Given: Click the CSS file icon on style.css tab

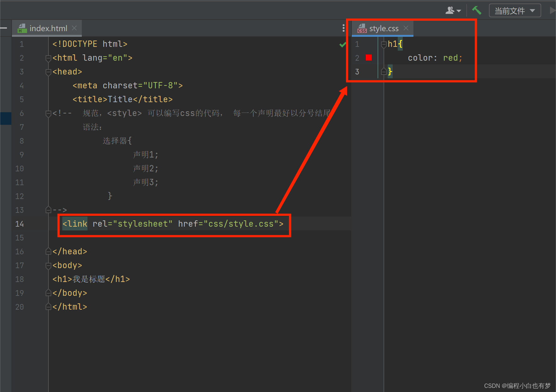Looking at the screenshot, I should [x=362, y=29].
